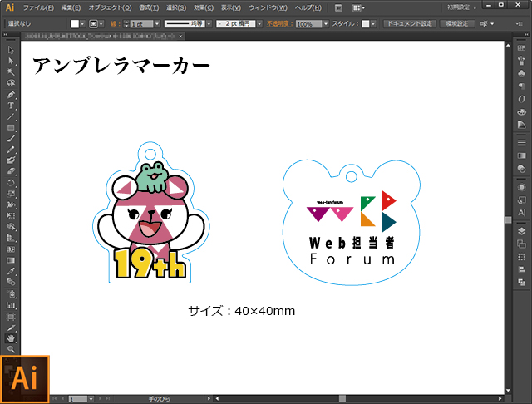Open the Align panel icon

521,269
